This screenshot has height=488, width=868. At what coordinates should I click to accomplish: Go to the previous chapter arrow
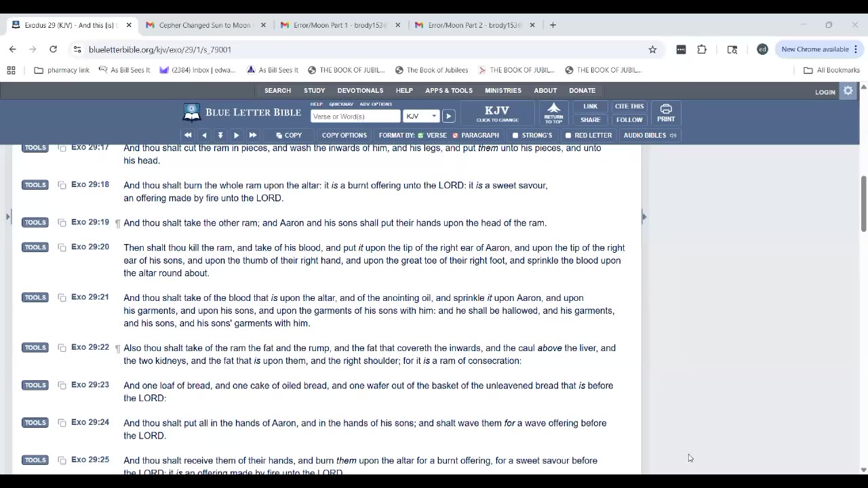tap(204, 135)
